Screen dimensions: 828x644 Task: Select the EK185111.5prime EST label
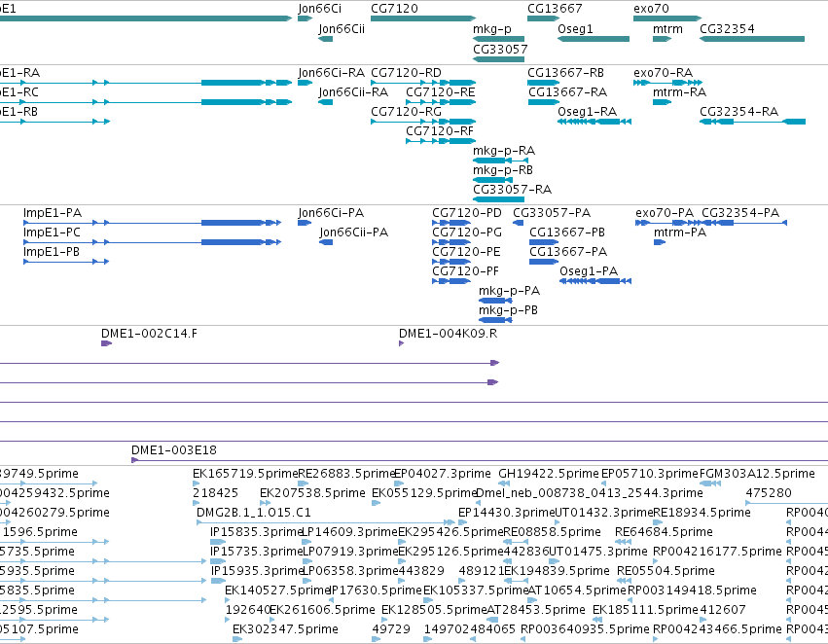click(x=645, y=610)
